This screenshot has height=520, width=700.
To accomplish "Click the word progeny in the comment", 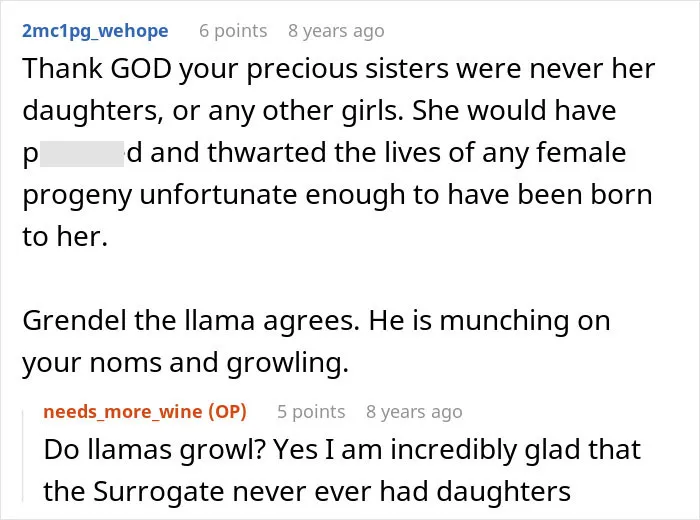I will tap(77, 196).
